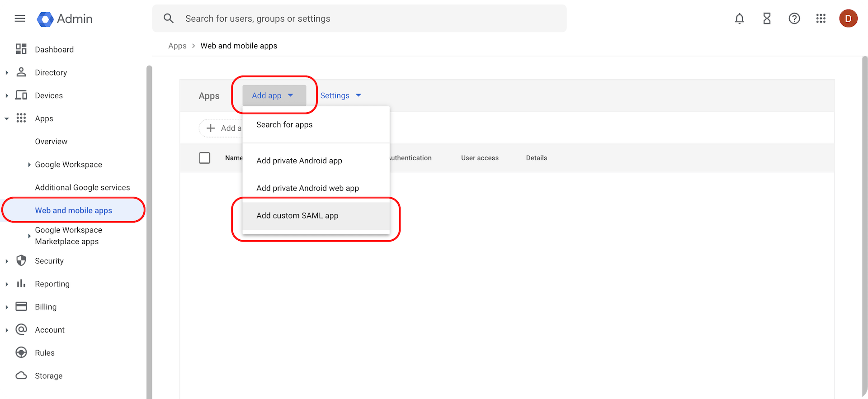Screen dimensions: 868x399
Task: Click the Directory person icon
Action: click(x=21, y=72)
